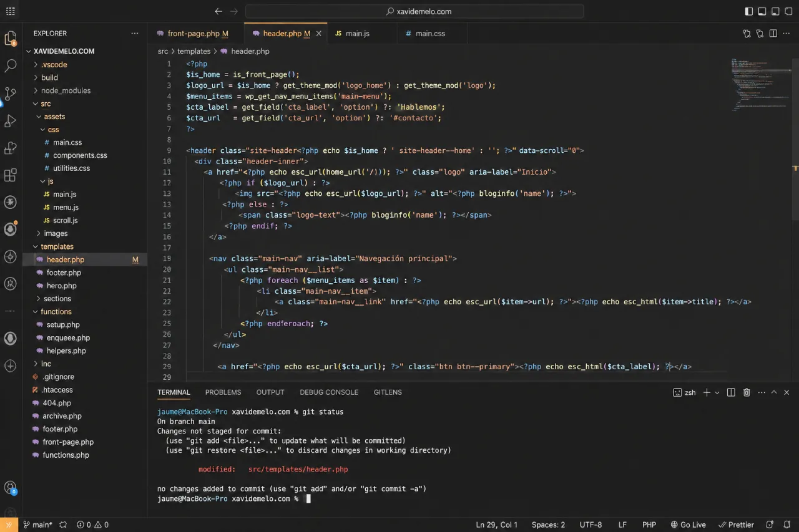Close the terminal panel with X
This screenshot has width=799, height=532.
(x=787, y=392)
